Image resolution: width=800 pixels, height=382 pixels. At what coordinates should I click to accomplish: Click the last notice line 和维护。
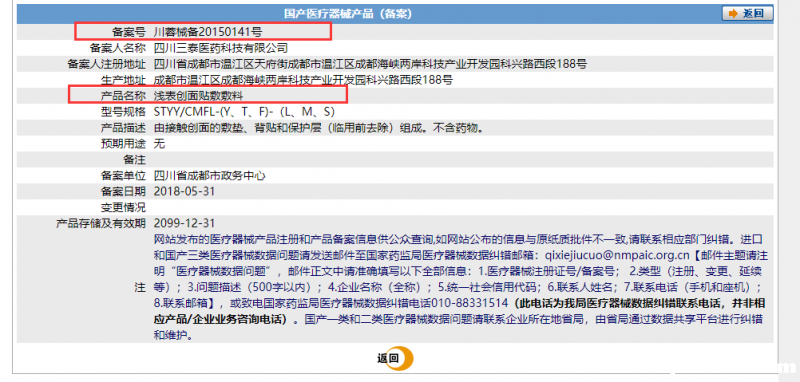coord(175,336)
